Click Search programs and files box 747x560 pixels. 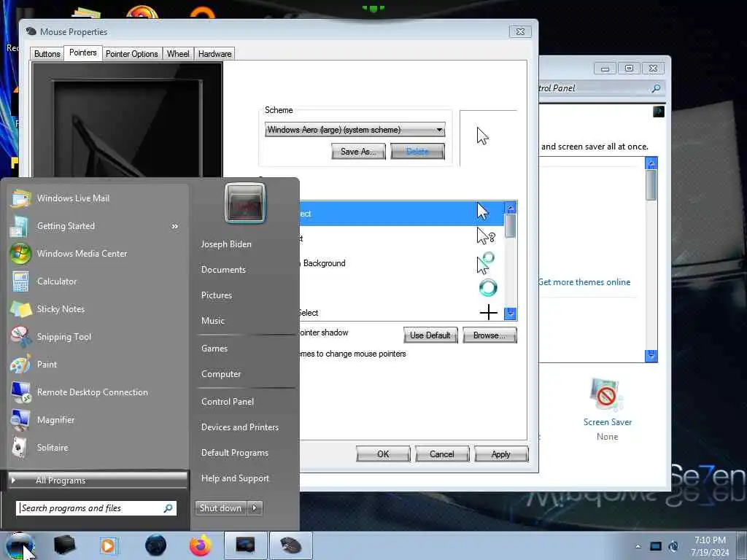96,508
